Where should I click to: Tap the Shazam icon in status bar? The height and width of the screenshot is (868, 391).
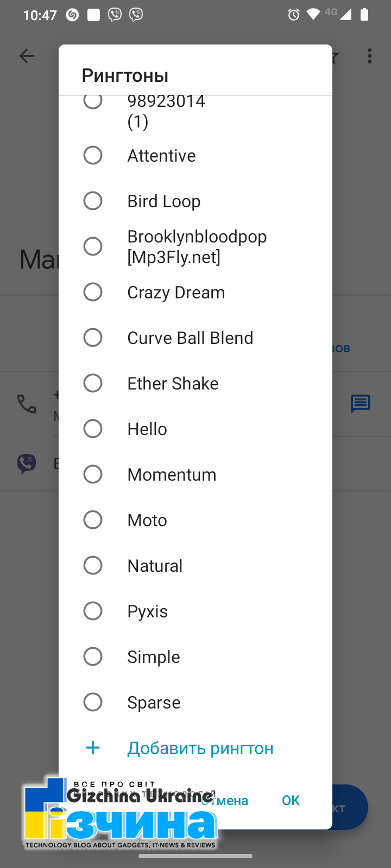[x=72, y=15]
